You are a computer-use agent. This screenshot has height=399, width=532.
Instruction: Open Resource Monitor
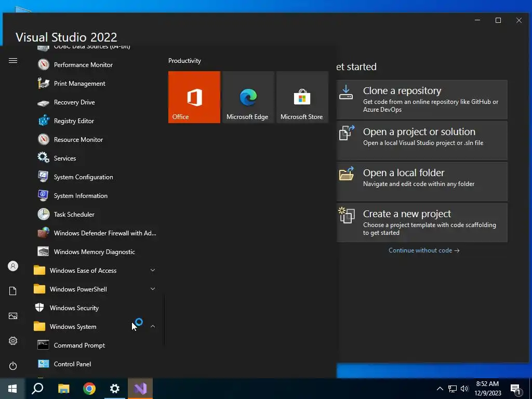click(95, 139)
